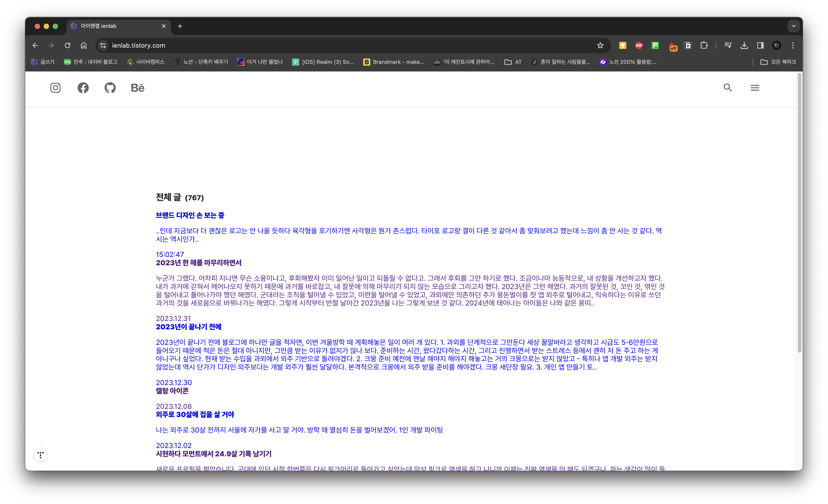Click the blog search magnifier icon

point(727,88)
